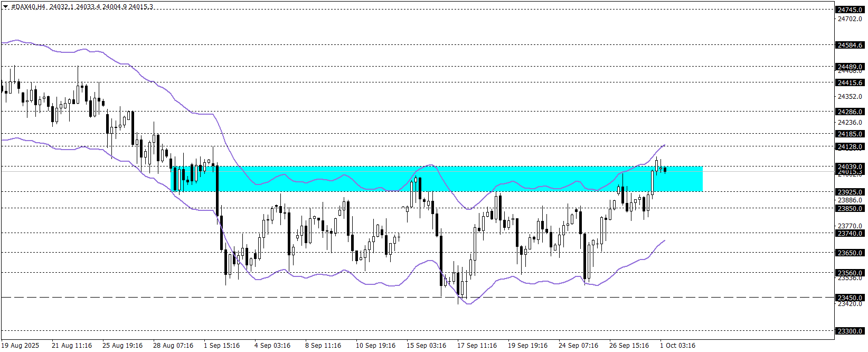Click the 24128.0 price level label
Viewport: 868px width, 352px height.
[850, 146]
